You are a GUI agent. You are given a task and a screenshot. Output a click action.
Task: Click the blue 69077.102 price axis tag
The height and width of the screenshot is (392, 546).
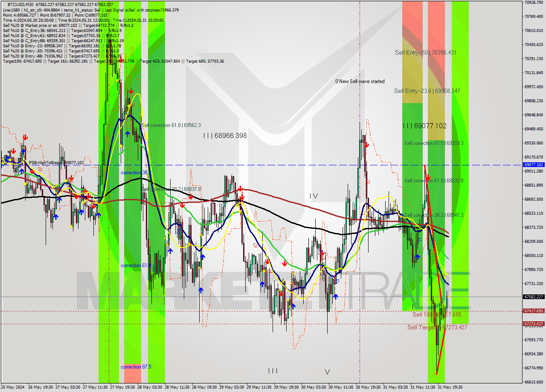click(534, 164)
